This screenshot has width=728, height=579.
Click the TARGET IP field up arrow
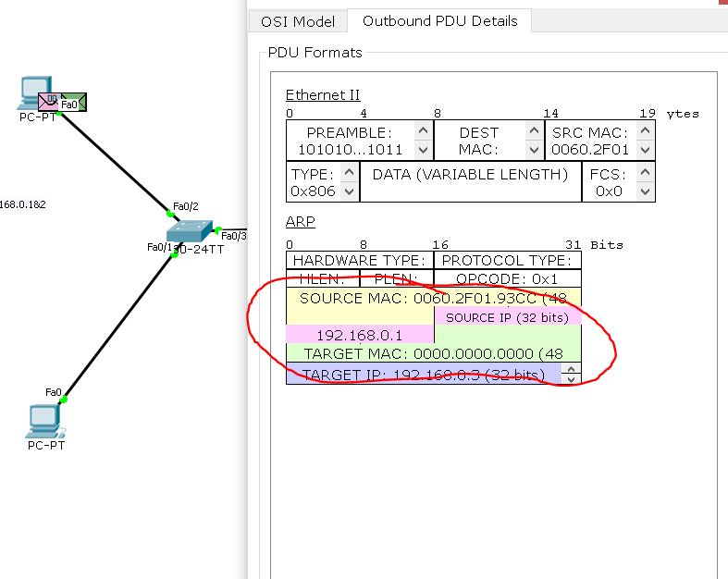click(x=571, y=369)
